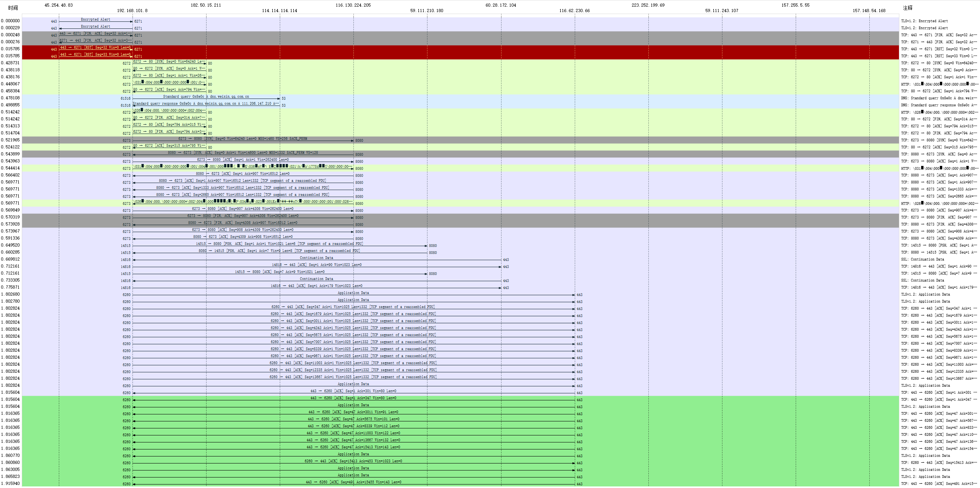
Task: Click the DNS Standard query response comment
Action: tap(938, 105)
